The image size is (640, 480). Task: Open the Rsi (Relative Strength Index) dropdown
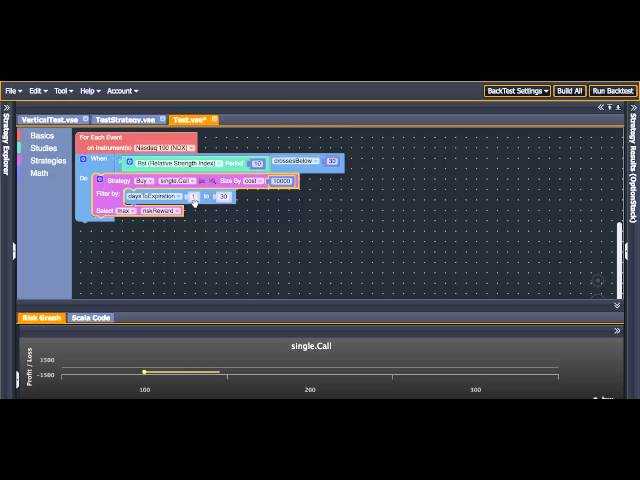[x=179, y=163]
